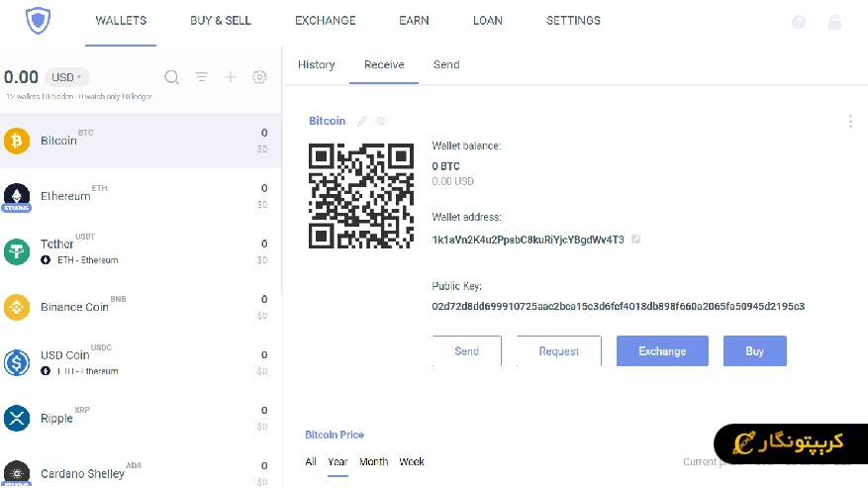Click the Ethereum STAKING badge

tap(17, 208)
